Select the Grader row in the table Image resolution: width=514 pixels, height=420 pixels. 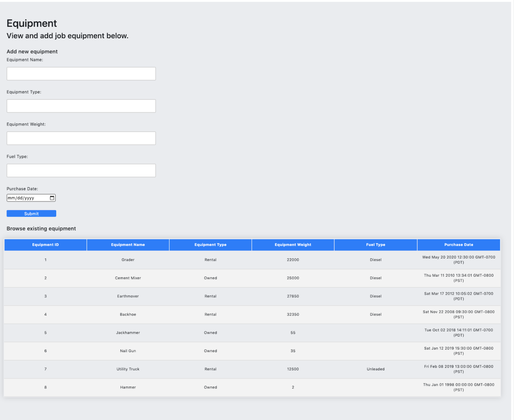pyautogui.click(x=210, y=260)
